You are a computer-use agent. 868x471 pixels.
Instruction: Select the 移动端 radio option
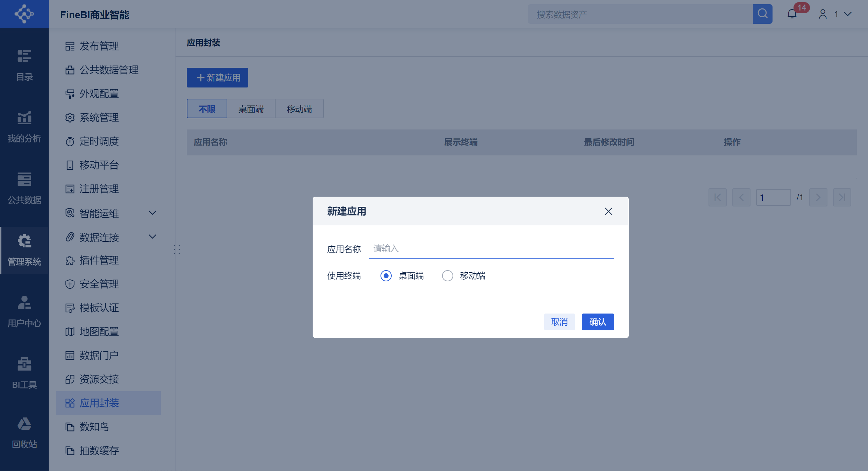(448, 276)
